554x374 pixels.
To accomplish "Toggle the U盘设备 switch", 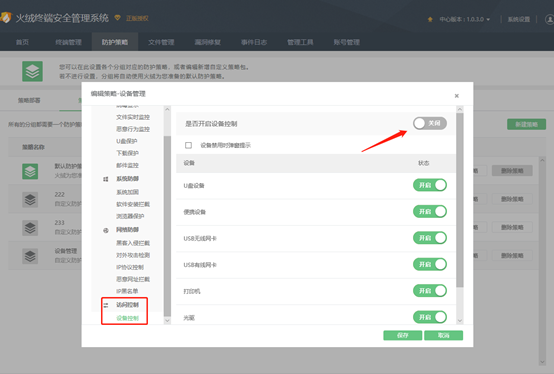I will [430, 185].
